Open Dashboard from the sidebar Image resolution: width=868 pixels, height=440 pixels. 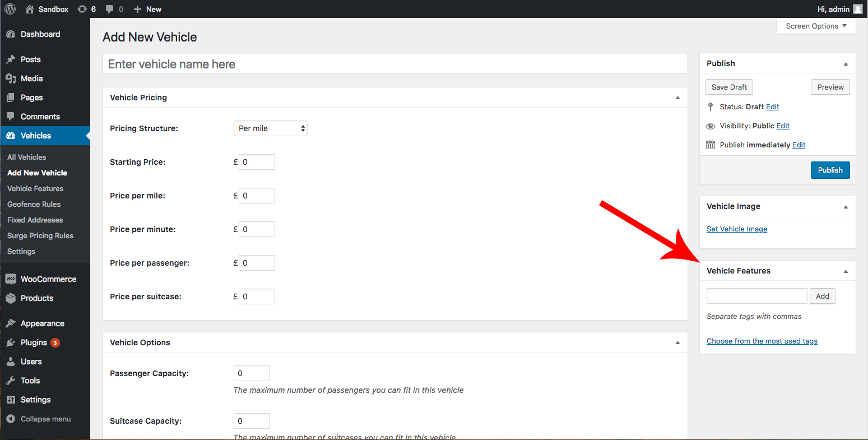tap(40, 34)
